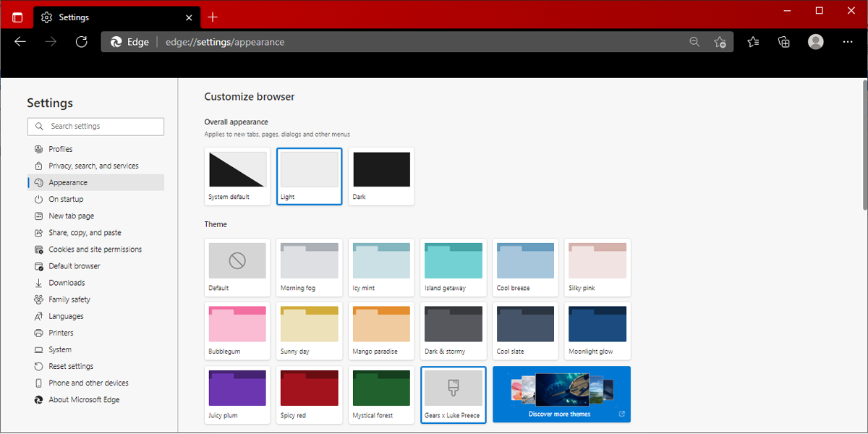Click the profile avatar icon
868x434 pixels.
(x=815, y=41)
